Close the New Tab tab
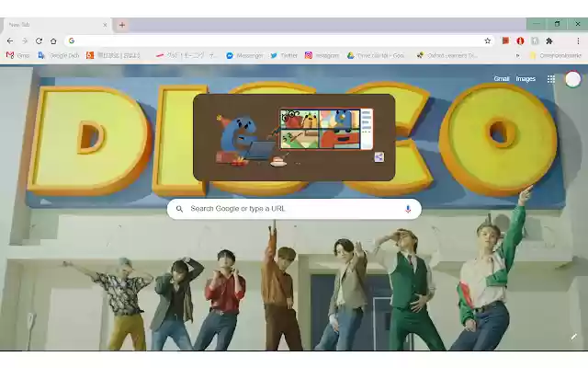This screenshot has width=588, height=368. click(105, 25)
